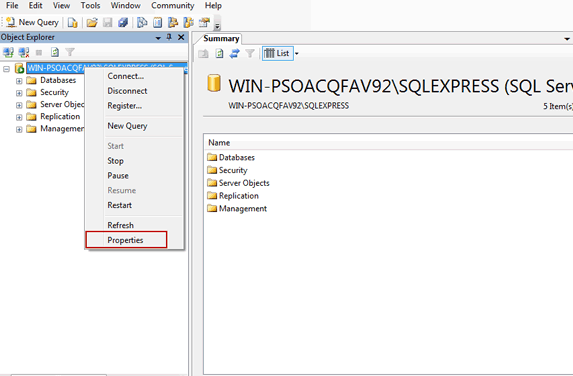Expand the Replication tree node
The image size is (573, 376).
coord(19,117)
